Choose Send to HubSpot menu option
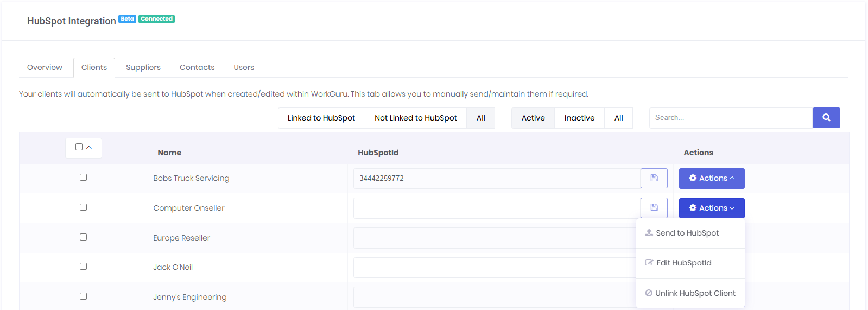This screenshot has height=310, width=868. pos(690,233)
